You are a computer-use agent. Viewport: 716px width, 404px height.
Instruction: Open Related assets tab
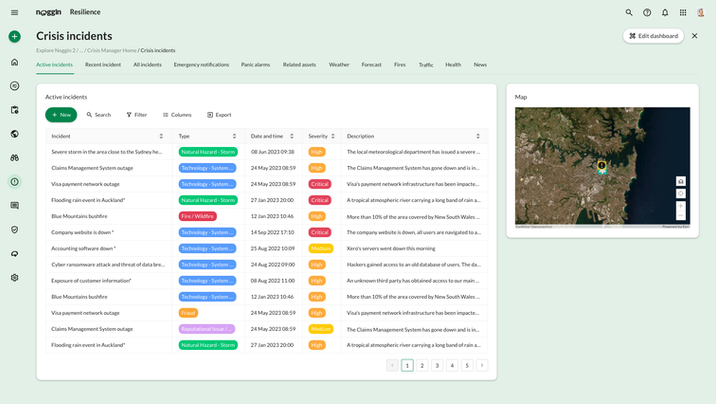tap(299, 65)
